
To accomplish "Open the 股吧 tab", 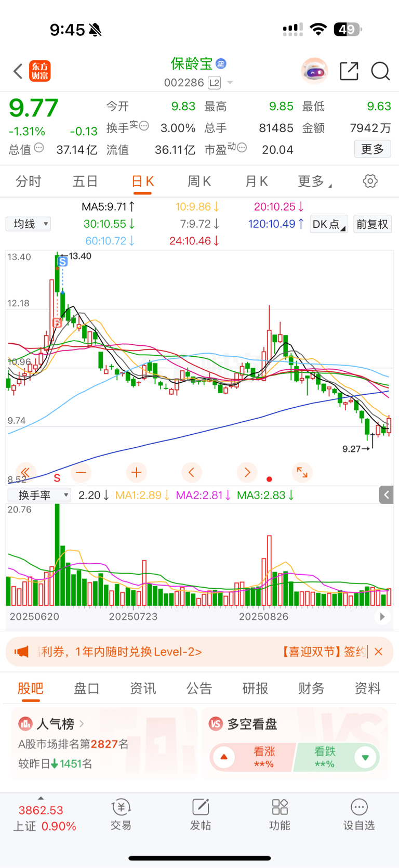I will click(x=31, y=689).
